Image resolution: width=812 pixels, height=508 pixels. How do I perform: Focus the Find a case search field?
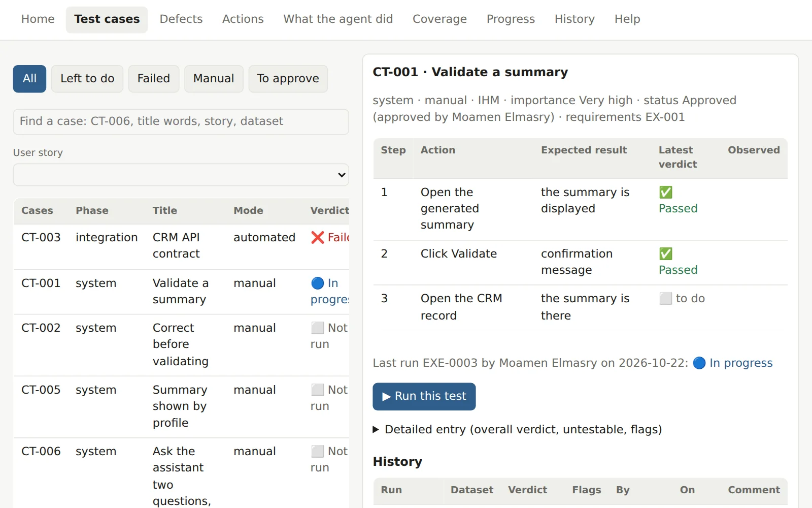181,121
